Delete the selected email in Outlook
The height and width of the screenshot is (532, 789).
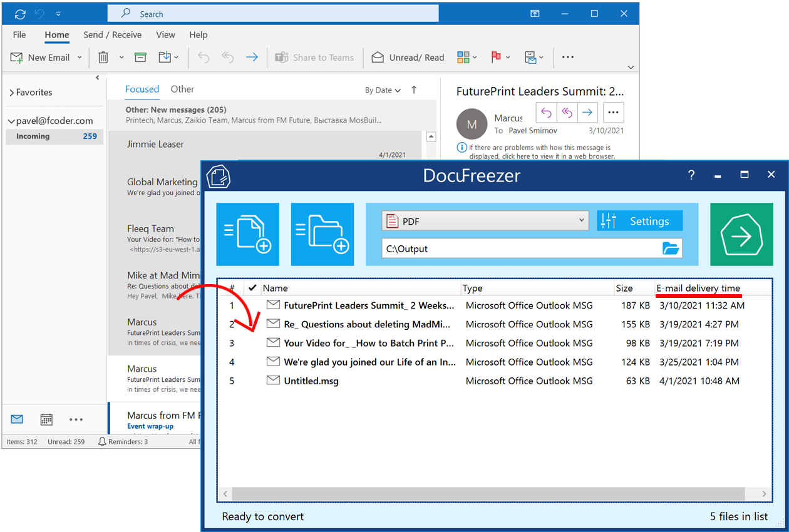[102, 57]
